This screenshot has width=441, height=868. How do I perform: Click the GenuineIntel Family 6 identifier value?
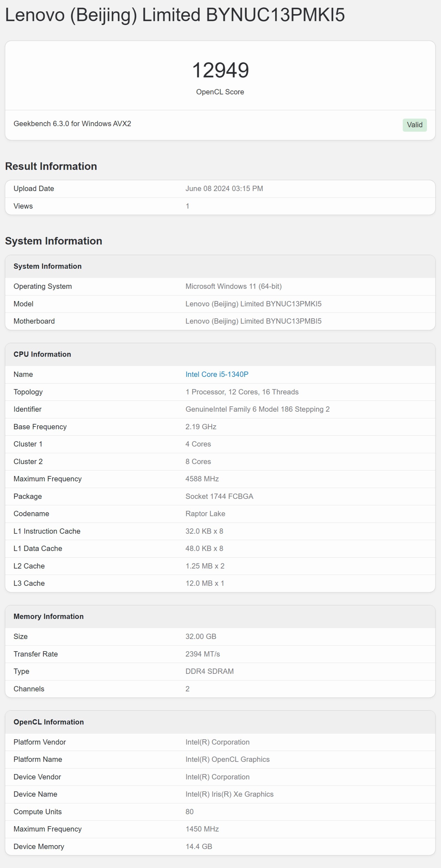pos(257,409)
